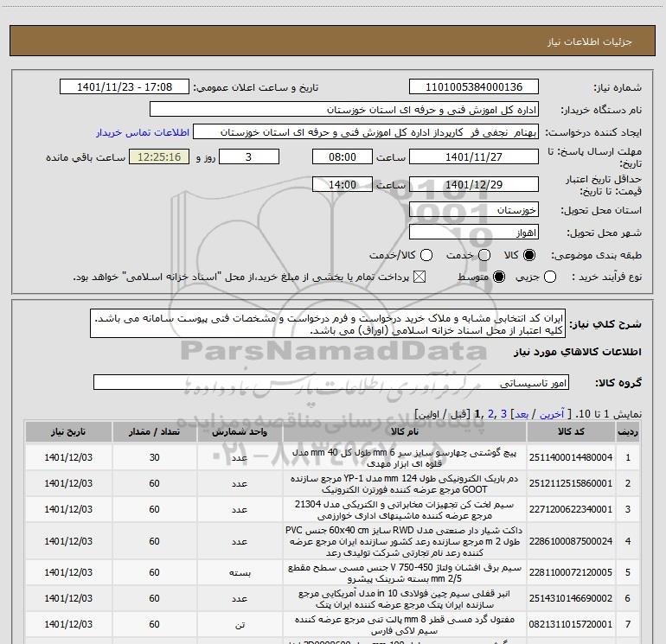Viewport: 666px width, 644px height.
Task: Click the delivery province field خوزستان
Action: click(474, 210)
